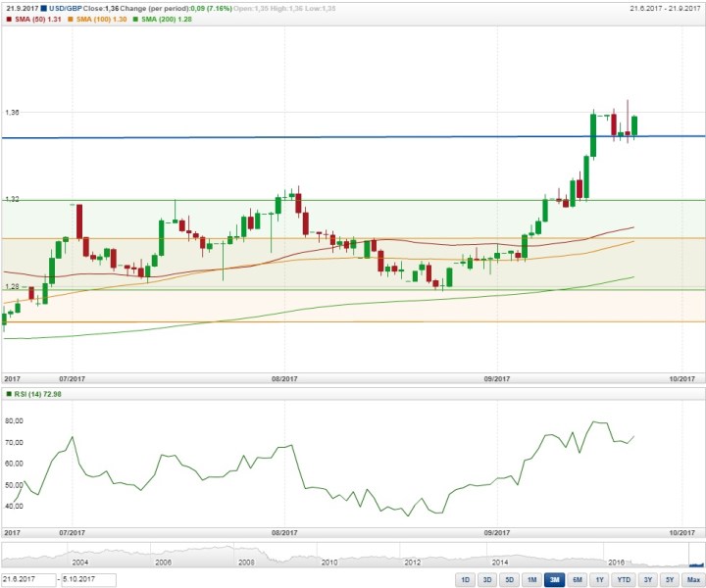706x588 pixels.
Task: Click the SMA (50) red legend marker
Action: click(8, 19)
